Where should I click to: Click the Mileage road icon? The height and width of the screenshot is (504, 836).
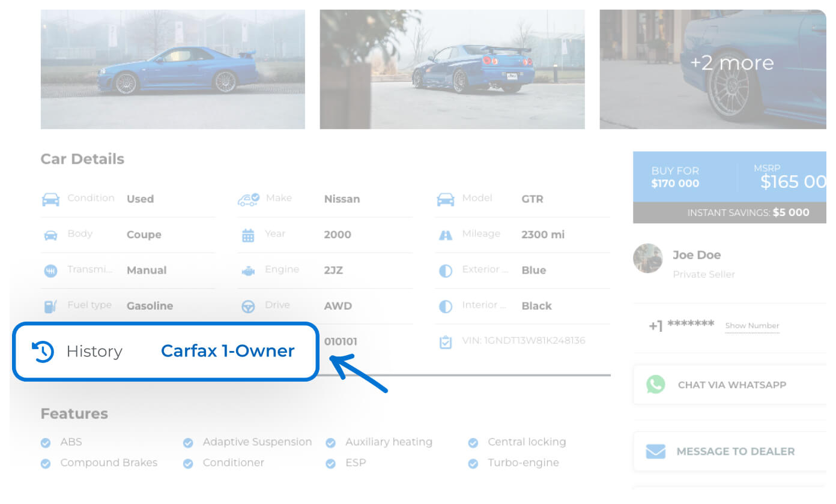coord(445,235)
